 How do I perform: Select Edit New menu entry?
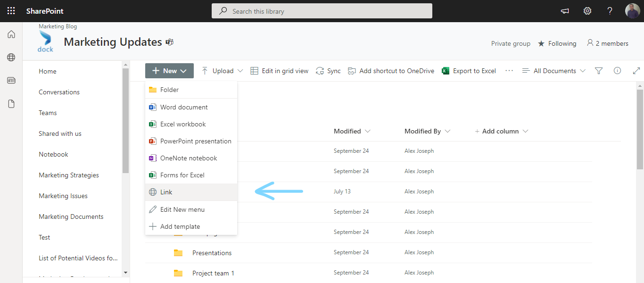tap(183, 209)
